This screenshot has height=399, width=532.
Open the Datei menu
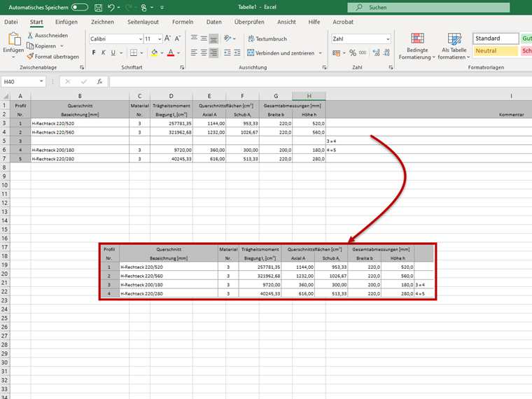point(11,22)
